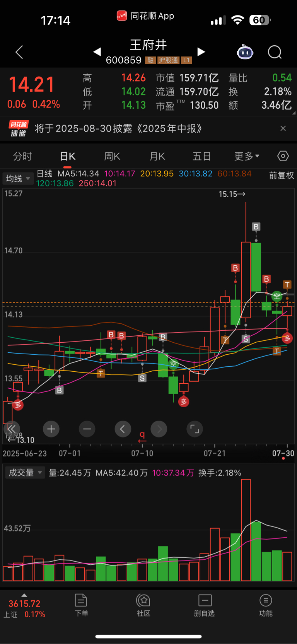Select the 分时 chart tab
The image size is (297, 644).
[22, 156]
